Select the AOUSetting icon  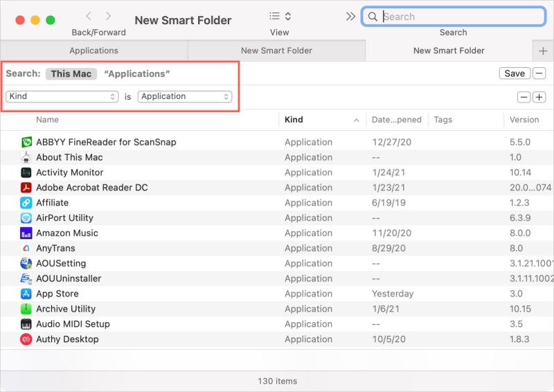[26, 263]
